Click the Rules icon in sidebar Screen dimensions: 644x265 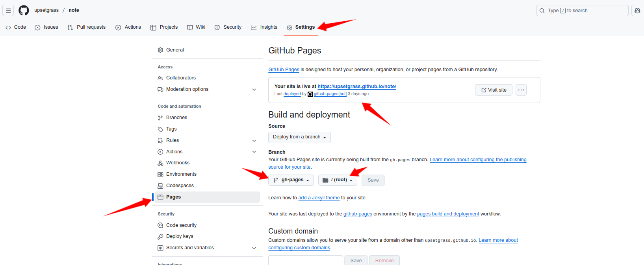click(160, 140)
